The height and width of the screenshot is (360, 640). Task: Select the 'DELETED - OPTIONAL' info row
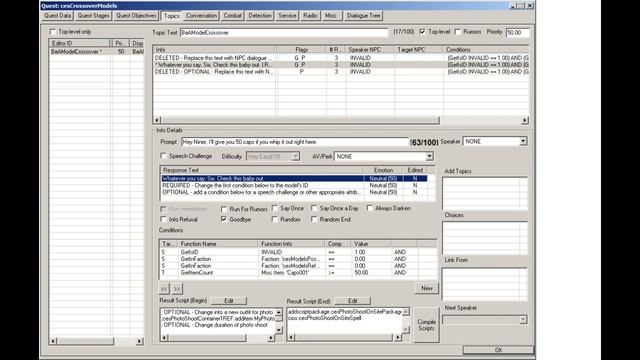(341, 71)
